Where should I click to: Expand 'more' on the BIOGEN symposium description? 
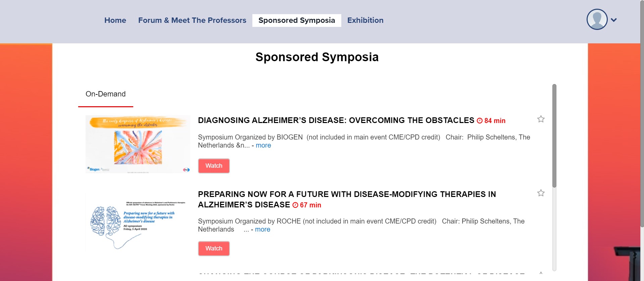pyautogui.click(x=263, y=146)
